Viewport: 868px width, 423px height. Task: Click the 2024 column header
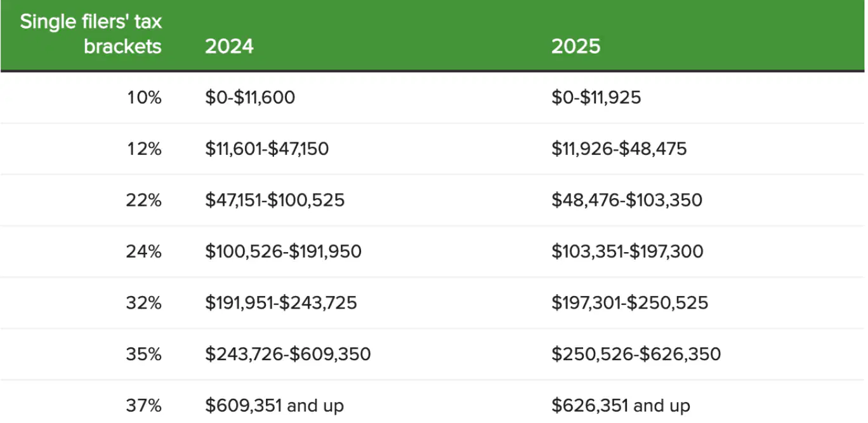pos(229,46)
